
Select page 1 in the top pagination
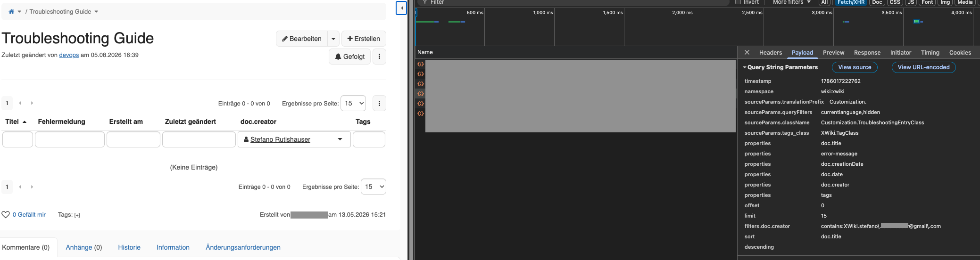tap(7, 103)
